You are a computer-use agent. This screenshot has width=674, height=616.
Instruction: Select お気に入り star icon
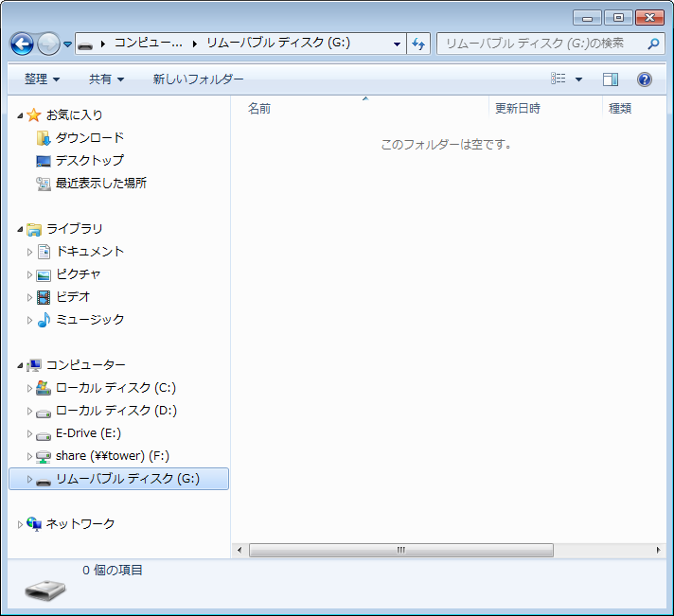coord(33,114)
